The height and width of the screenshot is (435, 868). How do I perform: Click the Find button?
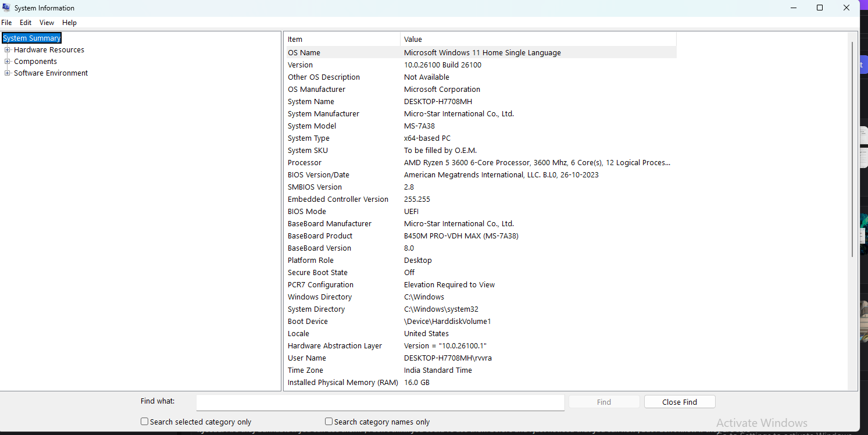[x=604, y=402]
